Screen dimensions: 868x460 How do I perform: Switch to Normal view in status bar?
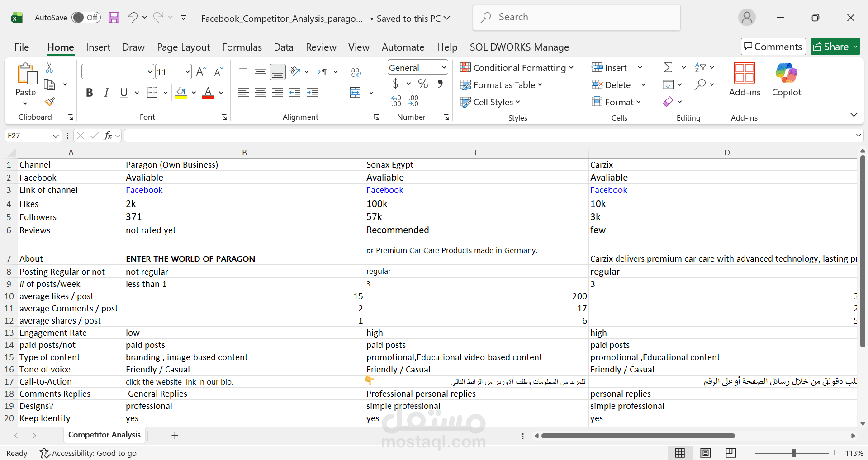pos(679,453)
